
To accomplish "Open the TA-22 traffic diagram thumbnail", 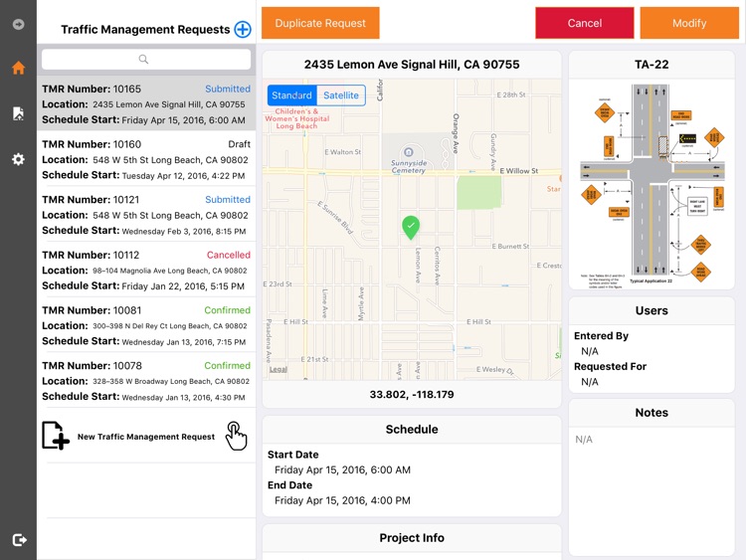I will click(652, 185).
